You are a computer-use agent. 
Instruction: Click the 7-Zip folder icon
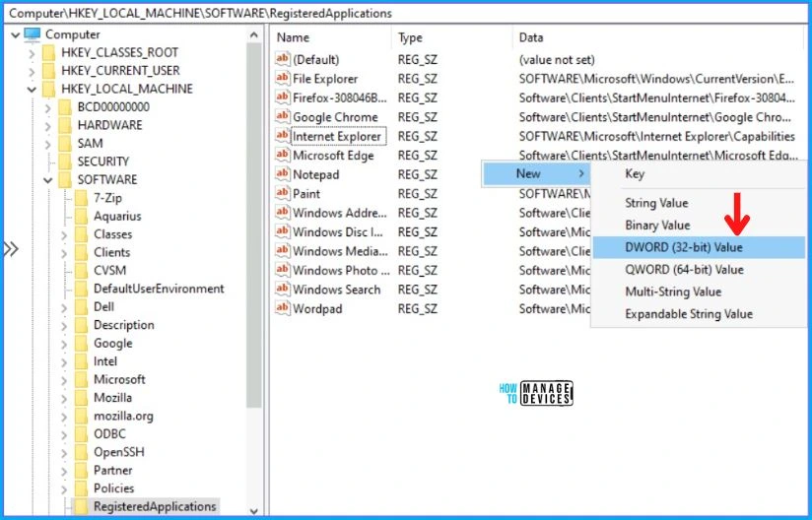click(x=82, y=198)
